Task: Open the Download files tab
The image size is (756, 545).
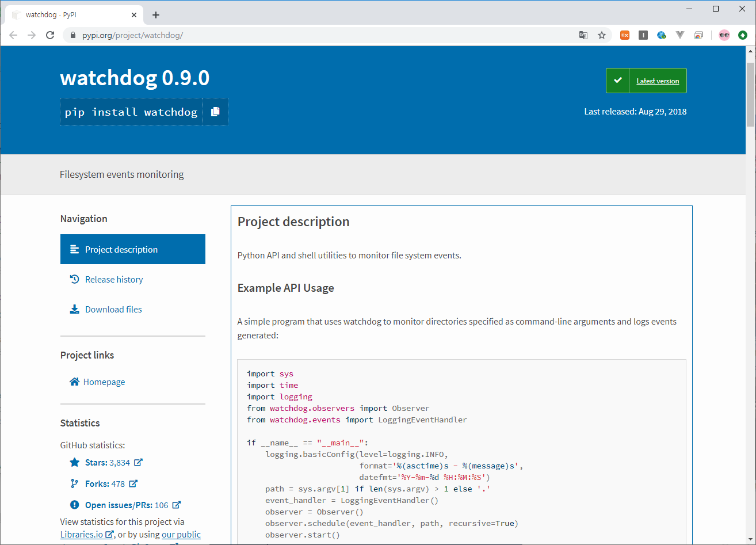Action: click(133, 309)
